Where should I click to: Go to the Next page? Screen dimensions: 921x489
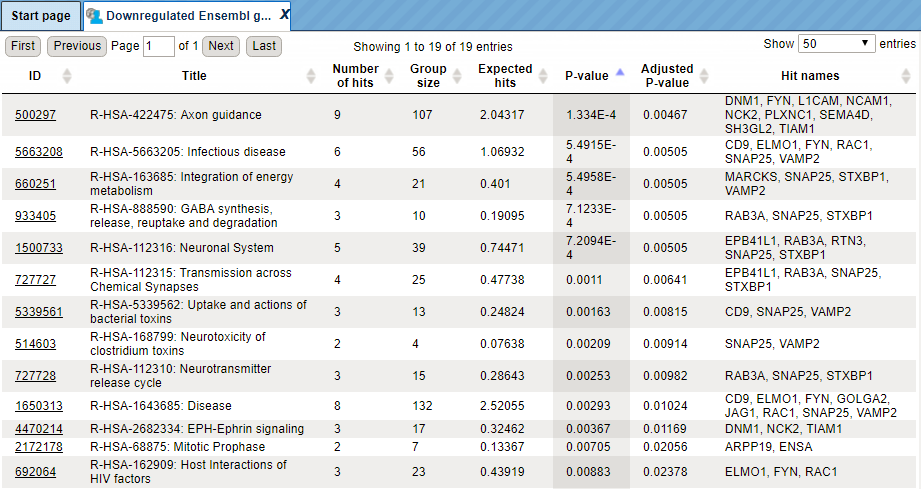point(221,46)
